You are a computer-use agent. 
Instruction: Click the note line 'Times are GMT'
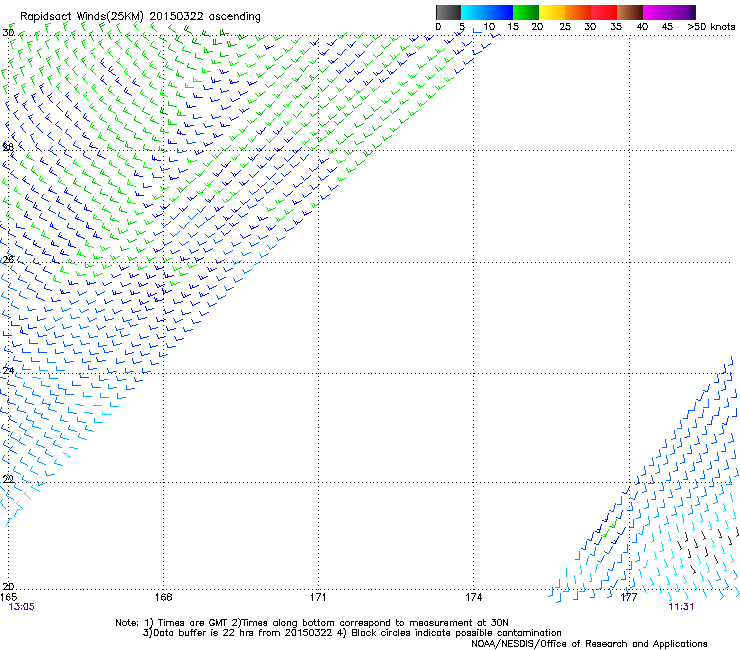pyautogui.click(x=193, y=623)
